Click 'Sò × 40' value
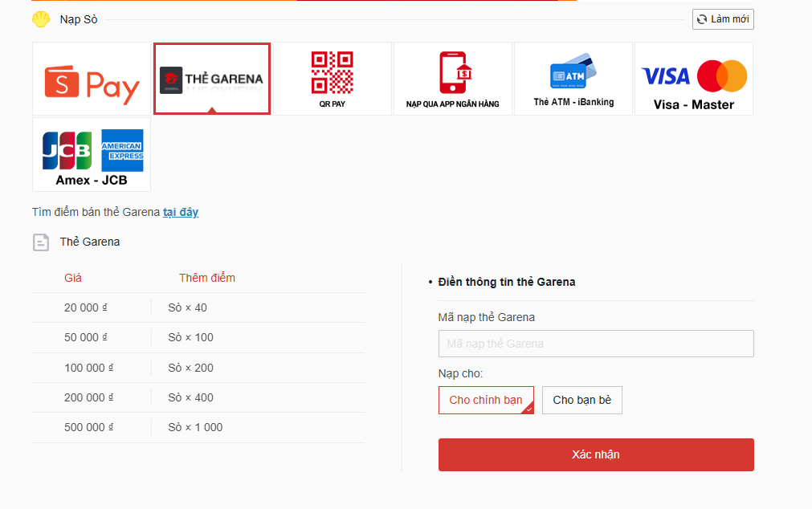This screenshot has width=812, height=509. (x=187, y=307)
